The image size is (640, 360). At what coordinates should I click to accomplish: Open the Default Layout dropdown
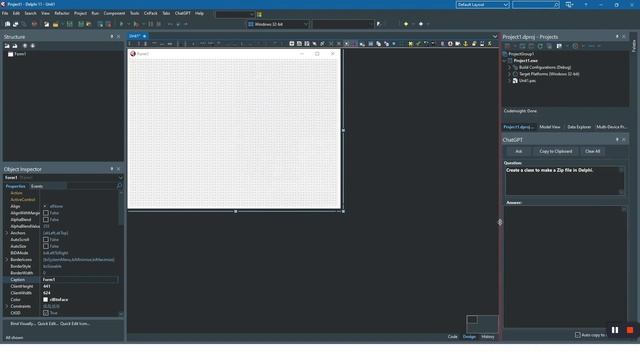point(506,4)
